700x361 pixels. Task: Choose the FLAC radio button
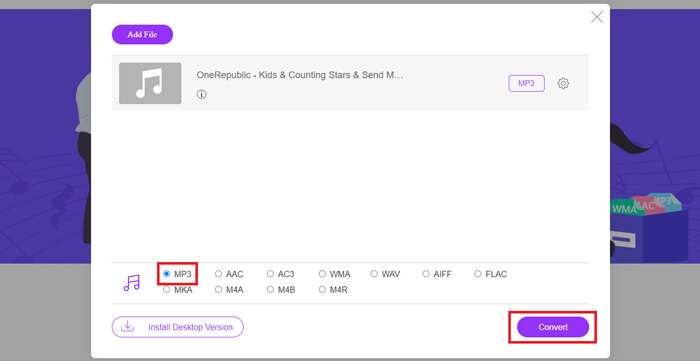click(x=478, y=274)
